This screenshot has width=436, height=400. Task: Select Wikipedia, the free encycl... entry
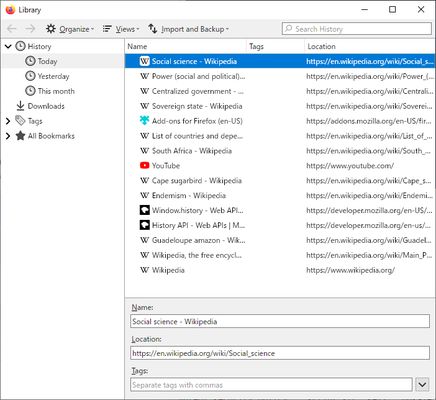(280, 255)
